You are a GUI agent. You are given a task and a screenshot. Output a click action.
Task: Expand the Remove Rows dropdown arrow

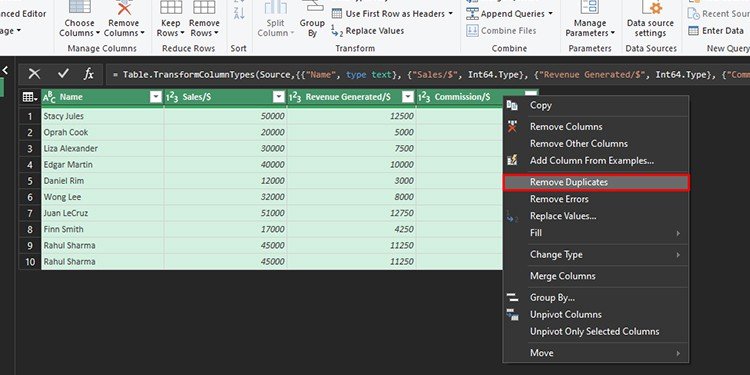216,33
